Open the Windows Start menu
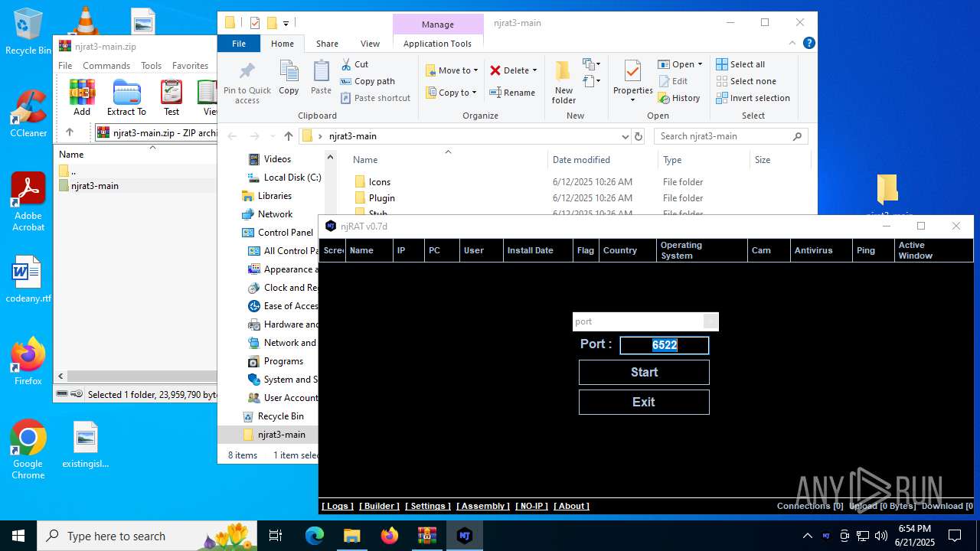This screenshot has width=980, height=551. coord(18,536)
